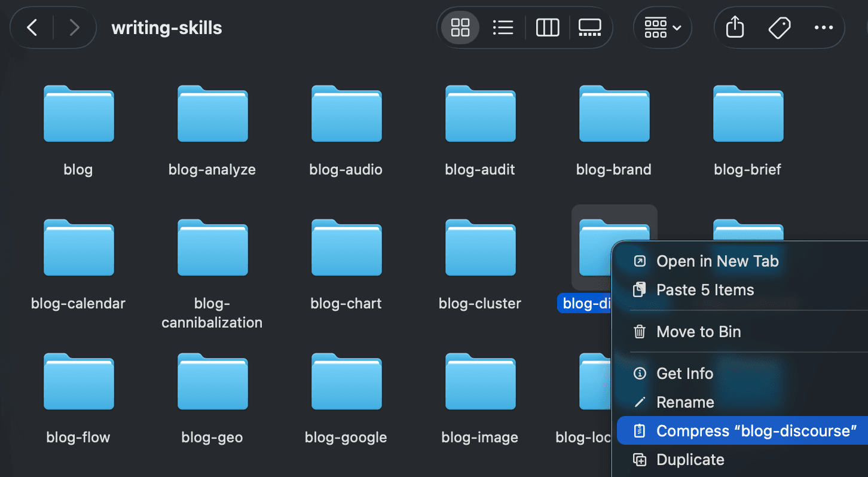Switch to icon grid view

460,27
